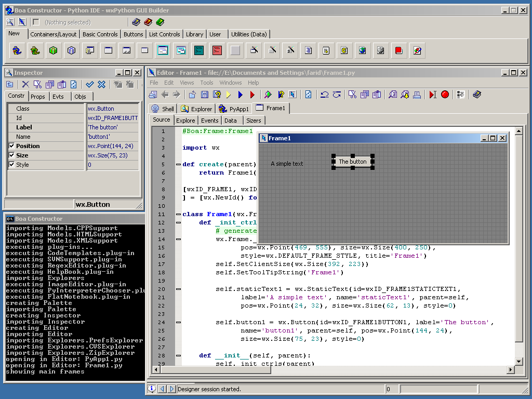Toggle the Style checkbox in the Inspector

12,165
